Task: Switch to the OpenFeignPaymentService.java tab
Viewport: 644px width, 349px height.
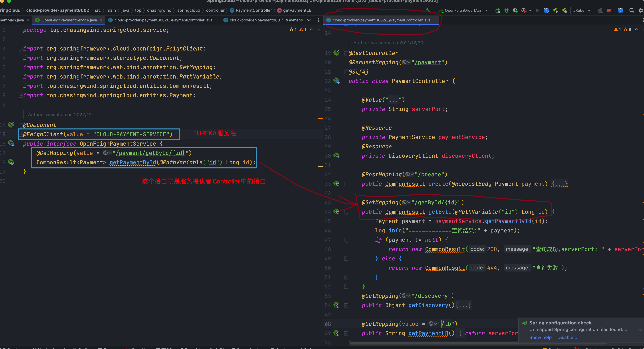Action: pyautogui.click(x=69, y=20)
